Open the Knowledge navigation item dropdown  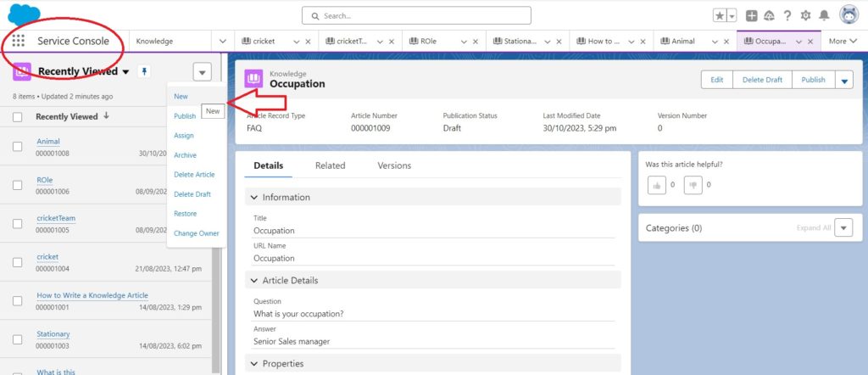point(223,41)
